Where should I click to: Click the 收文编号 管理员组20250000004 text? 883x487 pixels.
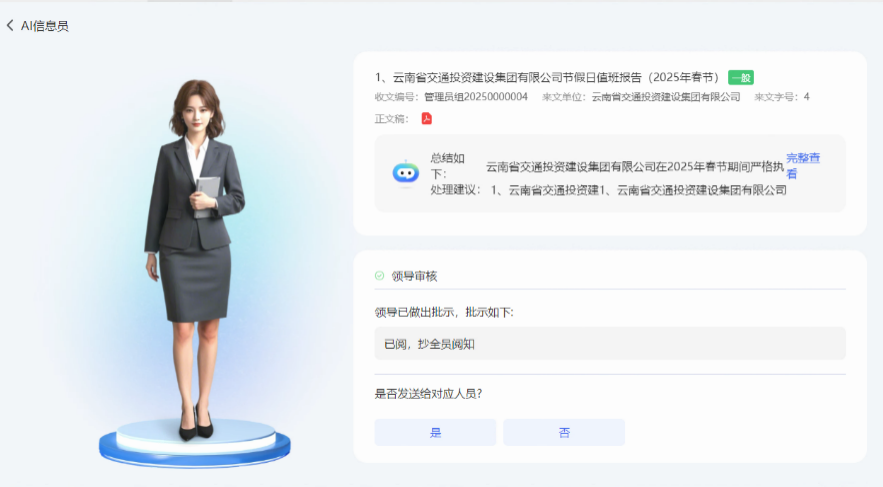click(x=451, y=97)
